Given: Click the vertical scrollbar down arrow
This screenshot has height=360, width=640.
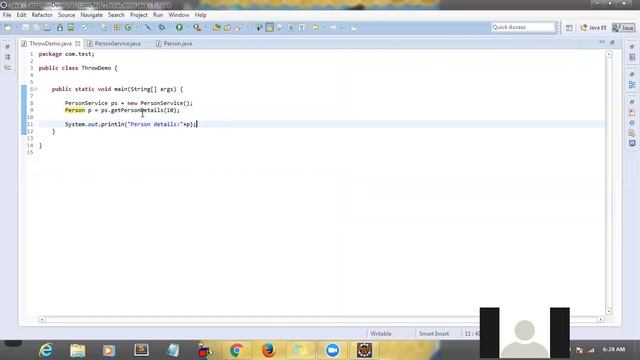Looking at the screenshot, I should (x=609, y=311).
